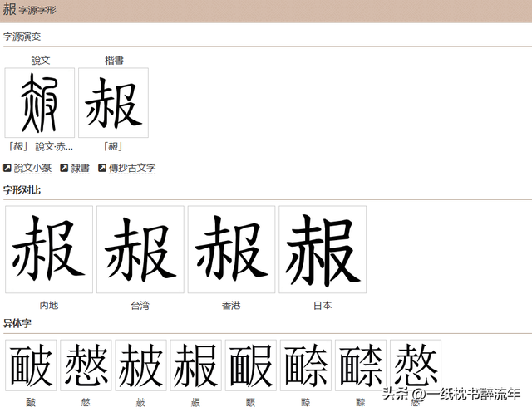Open the third 异体字 variant glyph box

140,365
